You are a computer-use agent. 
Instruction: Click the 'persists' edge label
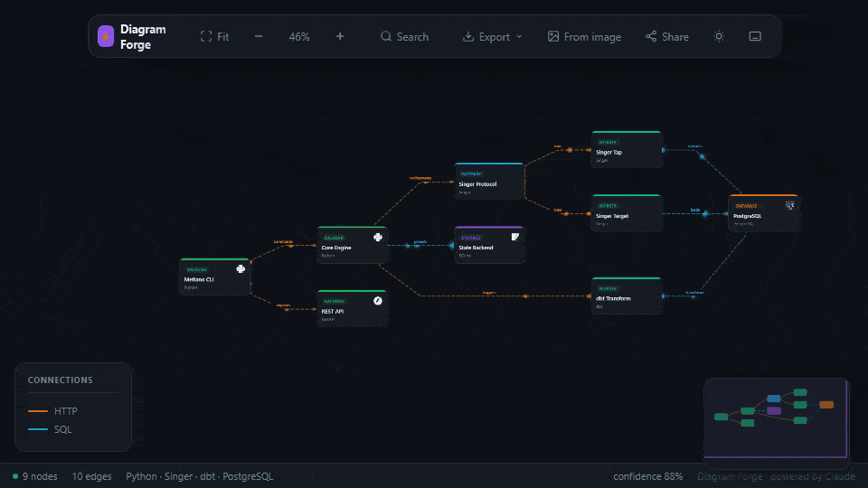(420, 242)
